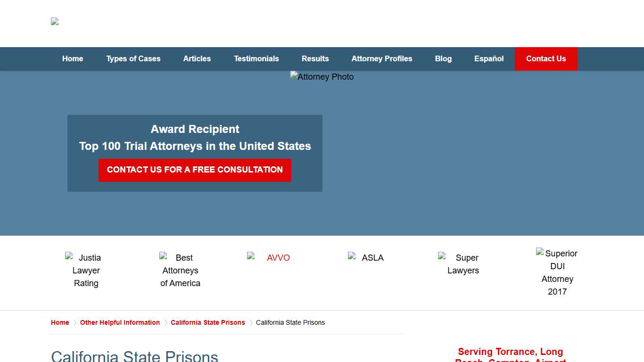Select the Blog navigation item

(x=443, y=58)
